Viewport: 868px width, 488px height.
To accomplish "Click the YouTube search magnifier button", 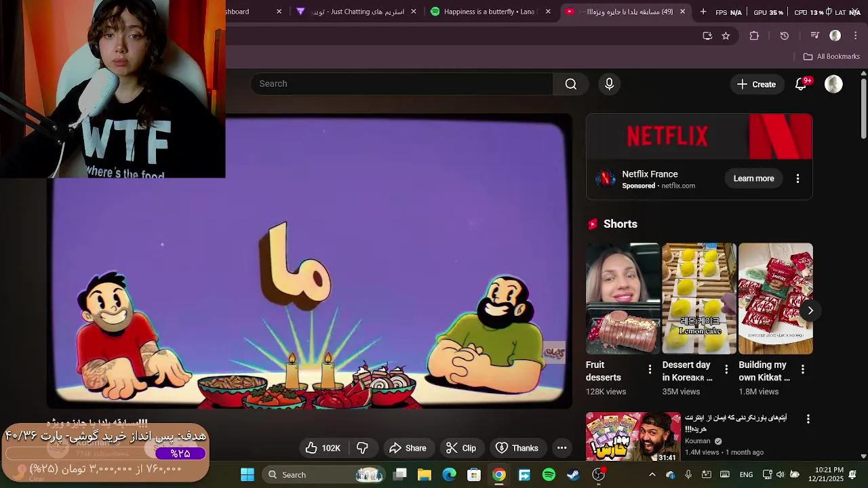I will (x=571, y=84).
